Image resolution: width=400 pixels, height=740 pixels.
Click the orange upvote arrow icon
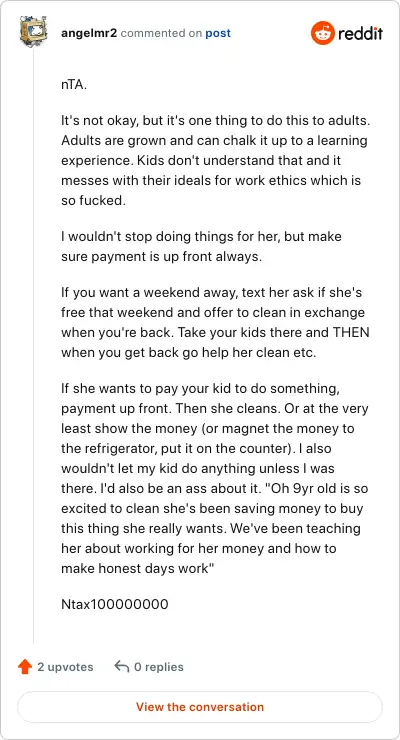pos(24,667)
